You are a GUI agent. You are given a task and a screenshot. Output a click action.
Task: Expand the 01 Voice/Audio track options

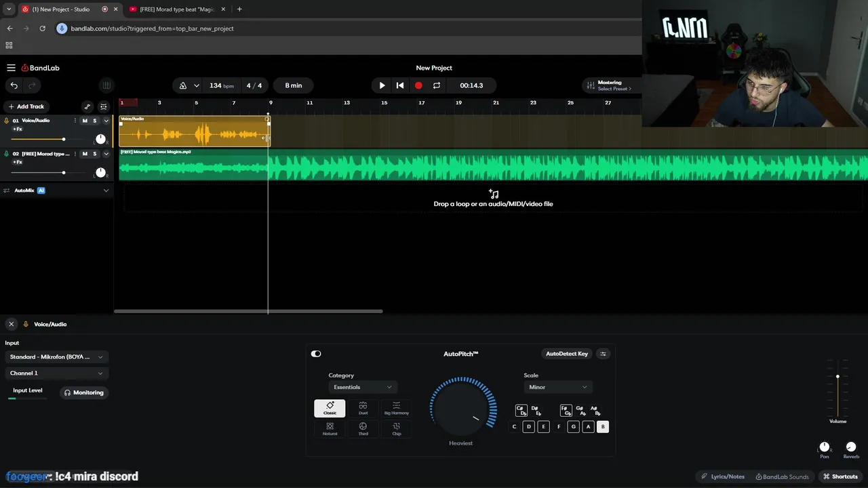pos(106,121)
